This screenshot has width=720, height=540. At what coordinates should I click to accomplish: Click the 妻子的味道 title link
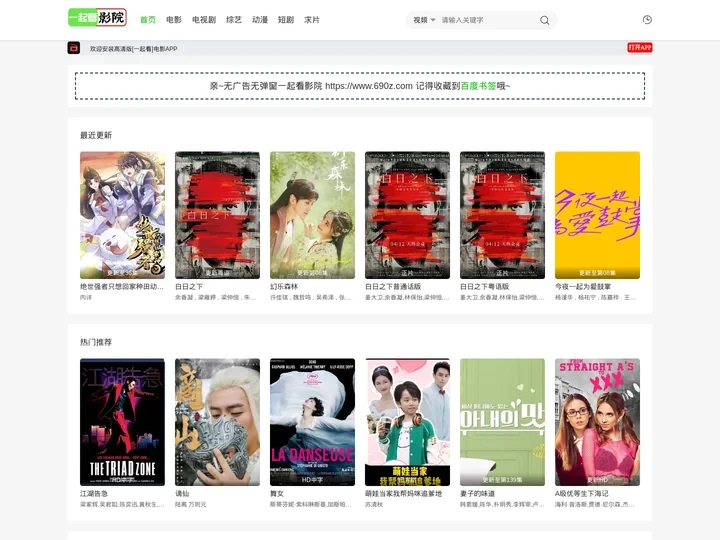478,494
